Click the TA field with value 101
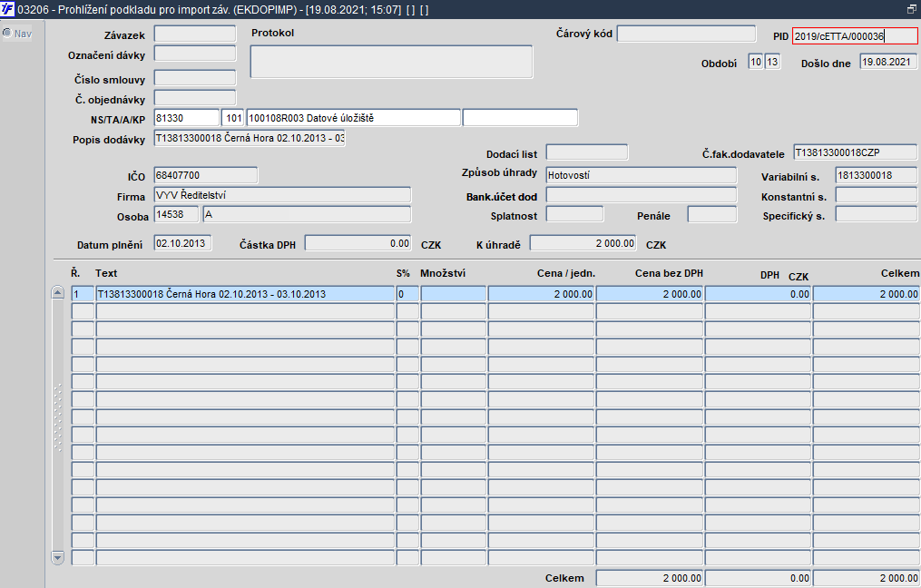Screen dimensions: 921x588 click(x=233, y=117)
